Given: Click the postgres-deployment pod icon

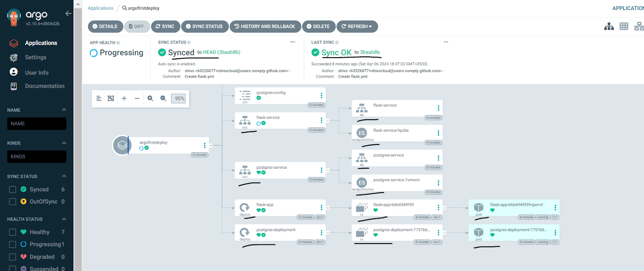Looking at the screenshot, I should (479, 232).
